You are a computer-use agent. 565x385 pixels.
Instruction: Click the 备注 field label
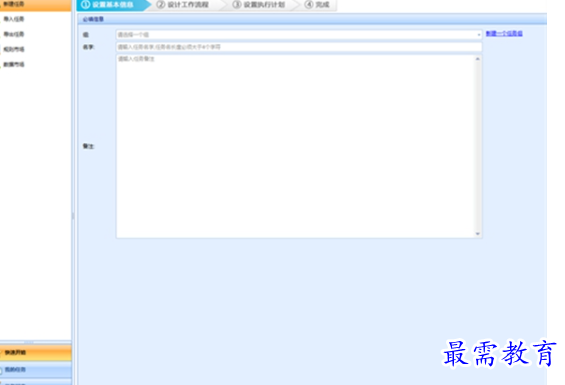point(88,146)
